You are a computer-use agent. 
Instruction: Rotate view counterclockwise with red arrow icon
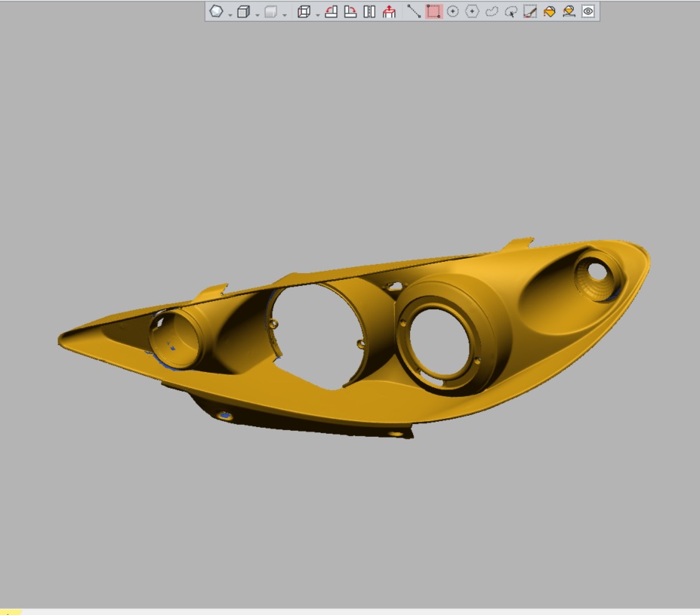pyautogui.click(x=331, y=11)
